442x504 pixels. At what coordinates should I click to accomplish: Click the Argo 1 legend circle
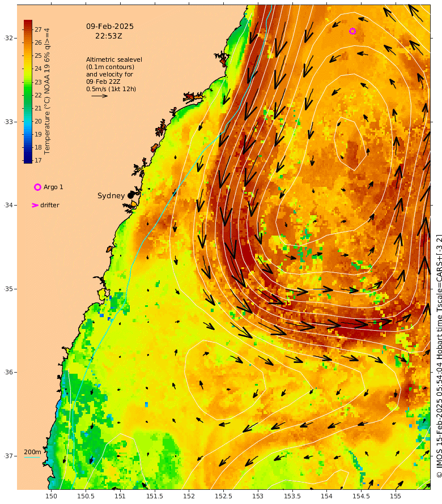[x=37, y=187]
